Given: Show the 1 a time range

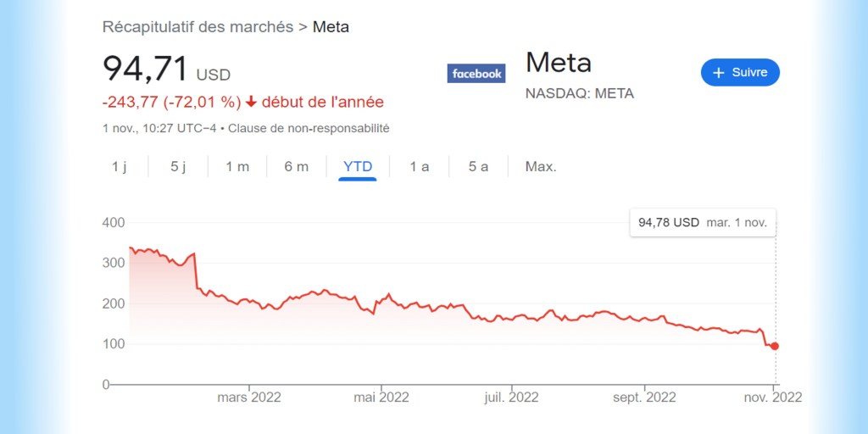Looking at the screenshot, I should click(x=420, y=166).
